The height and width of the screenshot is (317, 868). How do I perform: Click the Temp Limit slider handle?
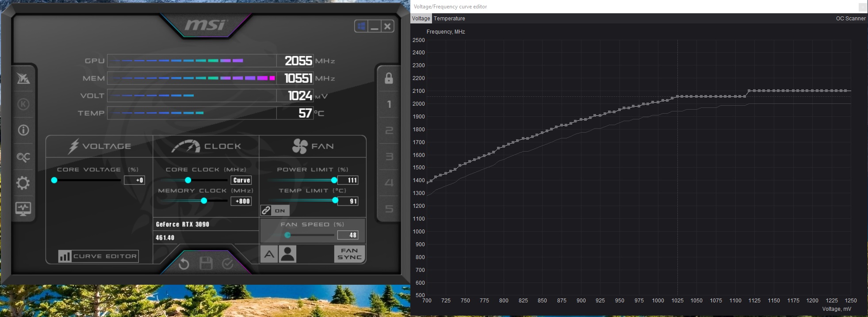click(x=335, y=201)
